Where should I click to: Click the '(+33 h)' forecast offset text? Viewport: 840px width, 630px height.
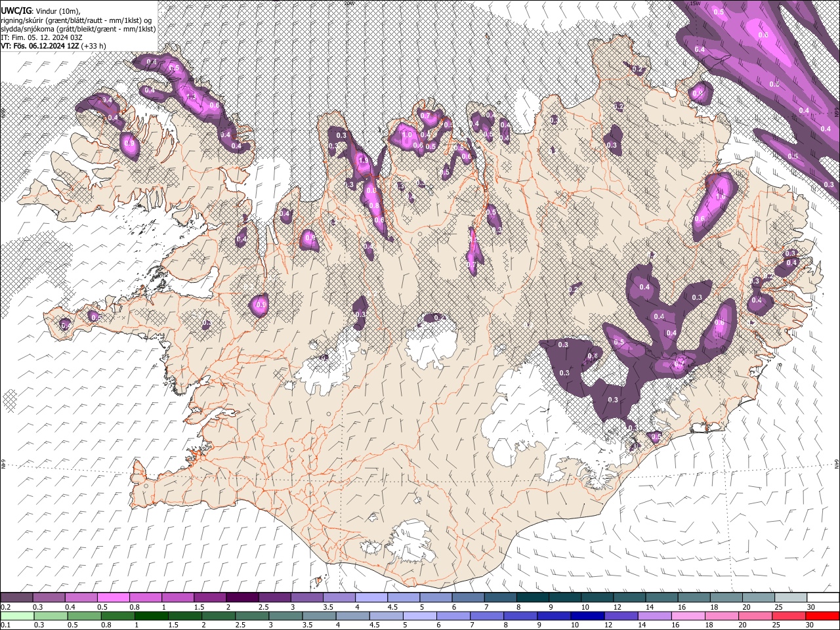pyautogui.click(x=94, y=46)
